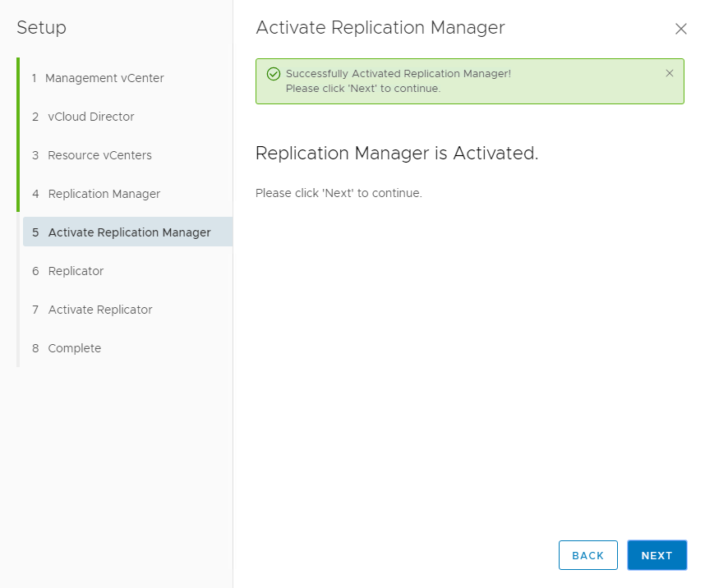
Task: Click the green completed-steps progress bar
Action: pos(18,136)
